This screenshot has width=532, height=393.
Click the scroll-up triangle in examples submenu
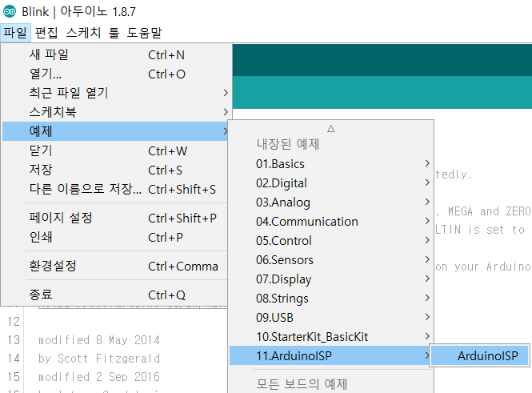331,129
